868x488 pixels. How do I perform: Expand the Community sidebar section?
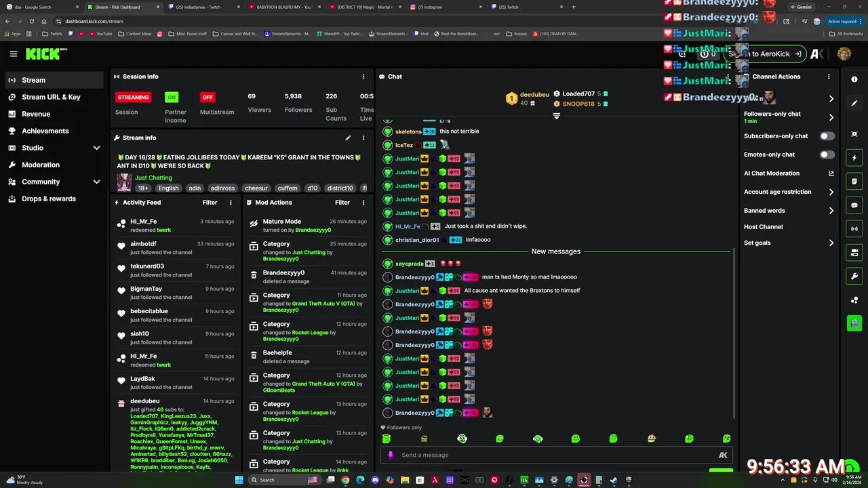tap(96, 182)
